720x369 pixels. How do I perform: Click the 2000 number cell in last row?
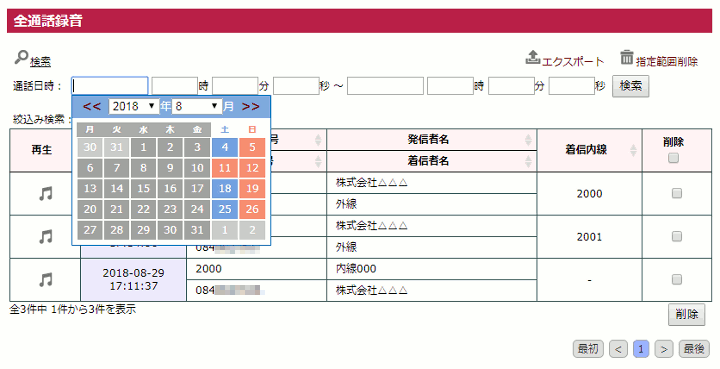pyautogui.click(x=256, y=269)
